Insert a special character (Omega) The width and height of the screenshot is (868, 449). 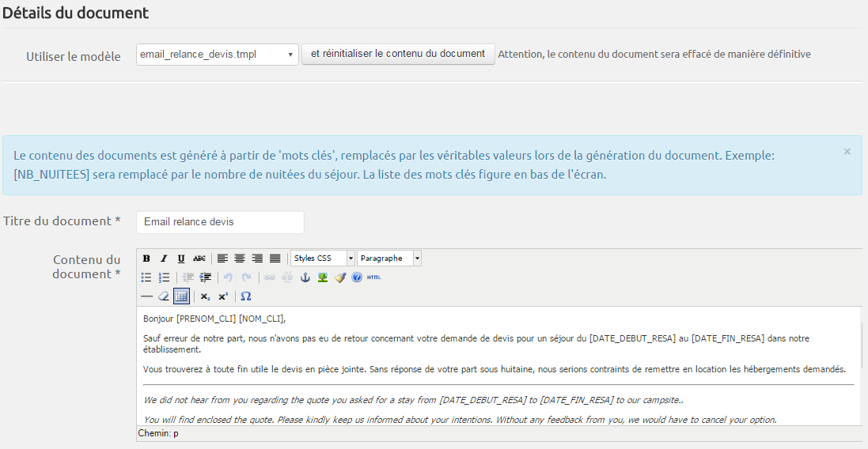tap(246, 296)
